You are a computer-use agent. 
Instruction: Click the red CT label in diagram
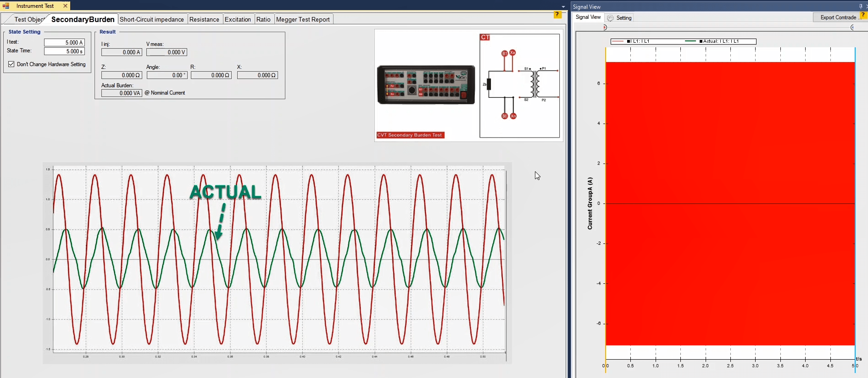485,37
